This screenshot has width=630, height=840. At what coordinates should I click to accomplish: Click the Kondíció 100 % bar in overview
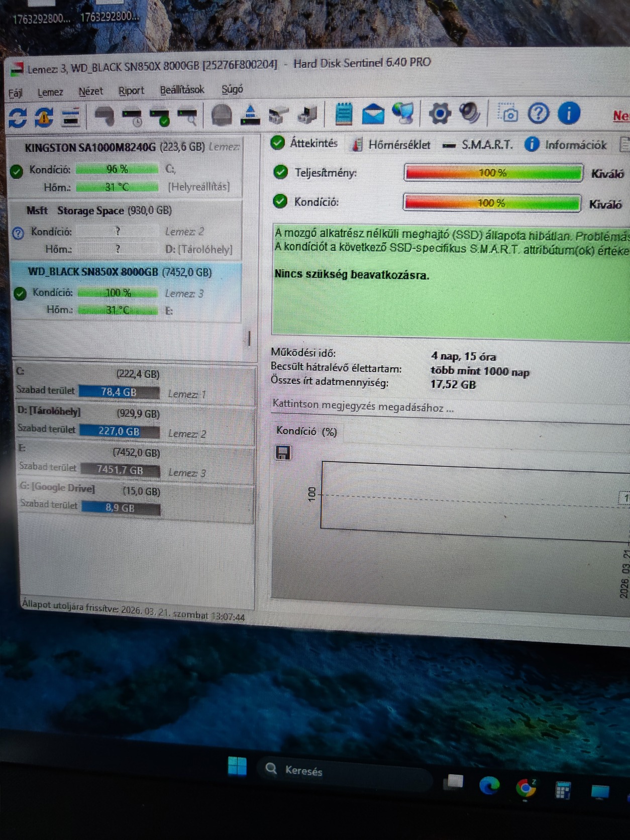pyautogui.click(x=492, y=203)
